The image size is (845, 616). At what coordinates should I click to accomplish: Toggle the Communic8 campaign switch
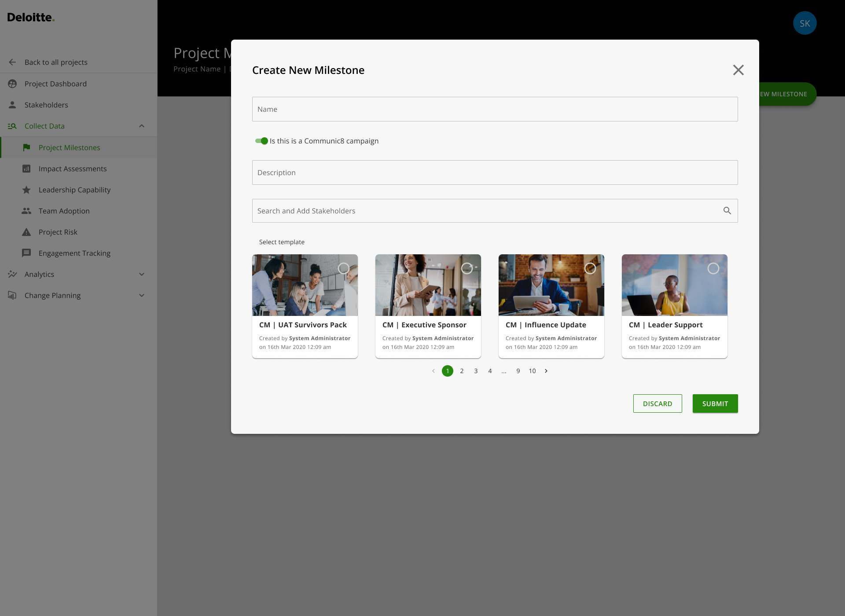[x=262, y=141]
